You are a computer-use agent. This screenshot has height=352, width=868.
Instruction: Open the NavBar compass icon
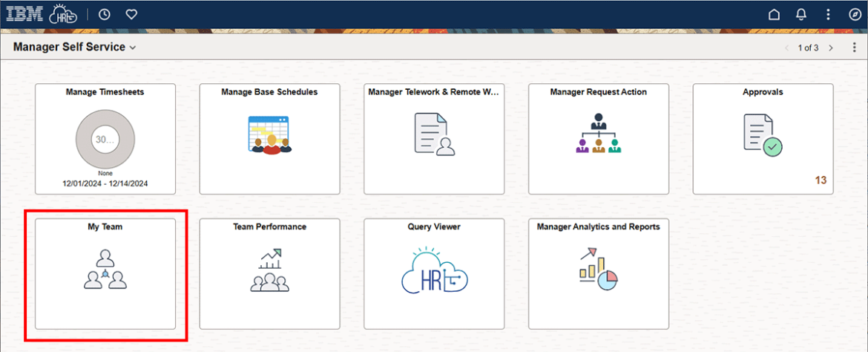click(853, 14)
